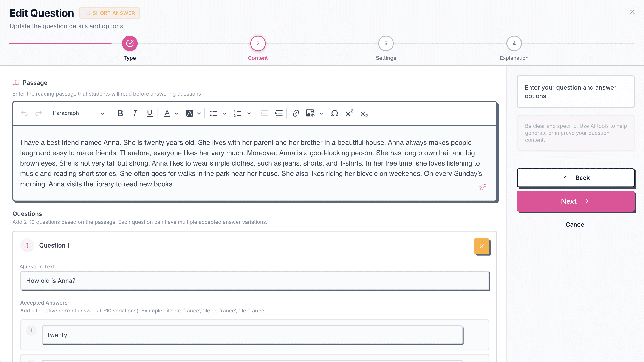
Task: Apply superscript formatting
Action: [349, 113]
